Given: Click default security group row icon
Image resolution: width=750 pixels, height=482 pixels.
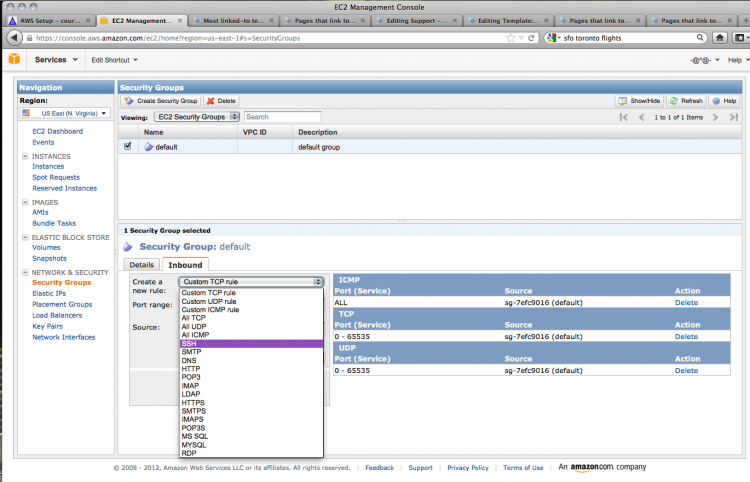Looking at the screenshot, I should (x=149, y=147).
